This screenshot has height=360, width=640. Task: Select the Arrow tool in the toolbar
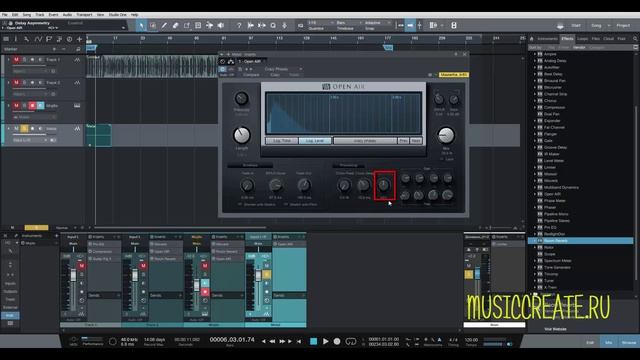click(141, 26)
